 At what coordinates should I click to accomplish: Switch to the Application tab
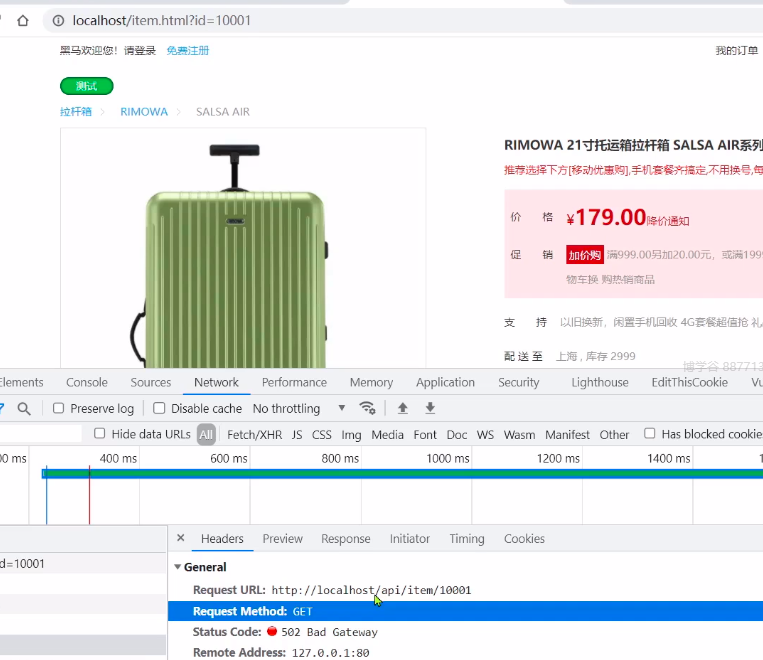pos(445,383)
